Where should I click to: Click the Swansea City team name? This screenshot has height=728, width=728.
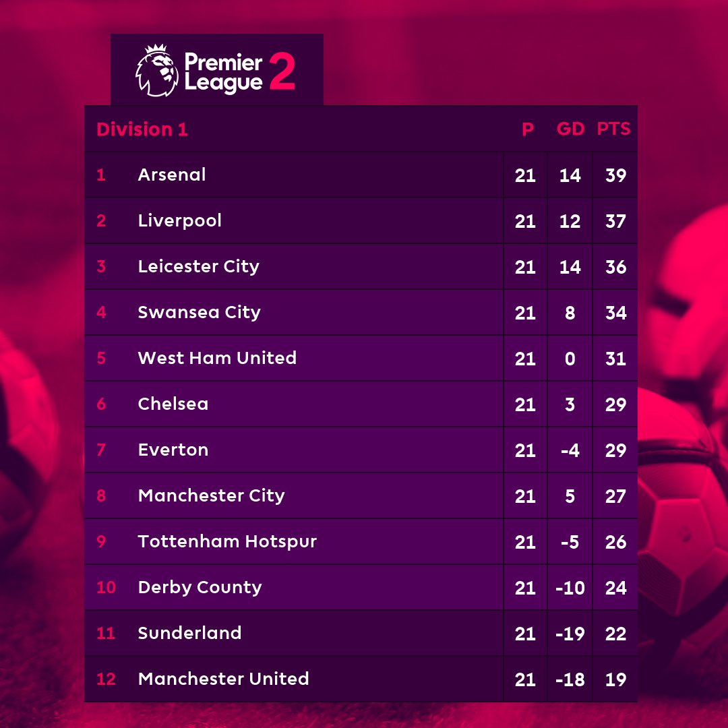click(x=199, y=313)
